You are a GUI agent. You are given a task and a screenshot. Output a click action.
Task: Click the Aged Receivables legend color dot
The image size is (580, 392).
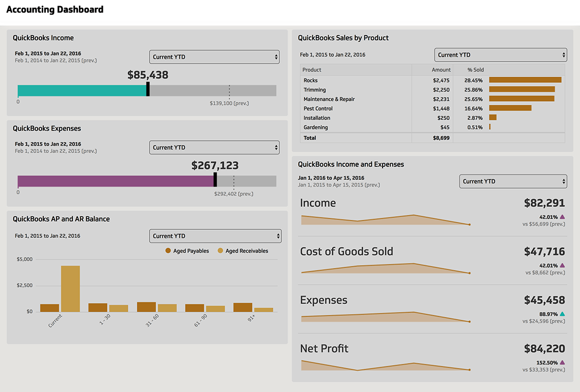tap(220, 251)
